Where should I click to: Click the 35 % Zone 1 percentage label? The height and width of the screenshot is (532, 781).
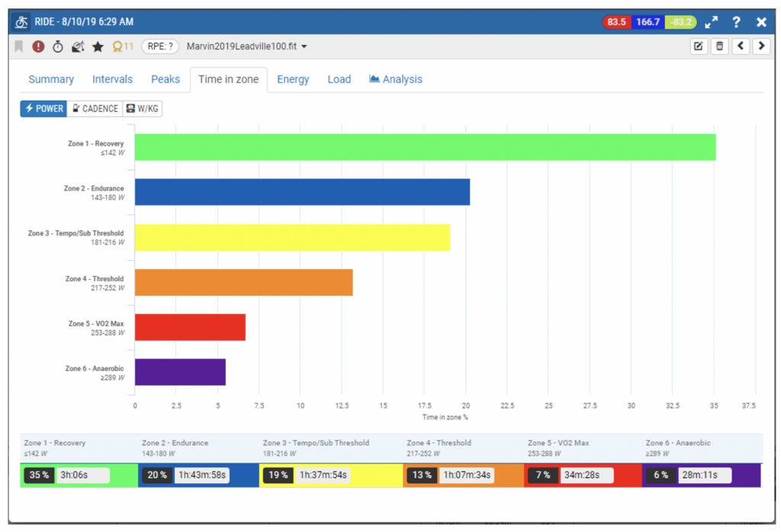click(x=39, y=475)
